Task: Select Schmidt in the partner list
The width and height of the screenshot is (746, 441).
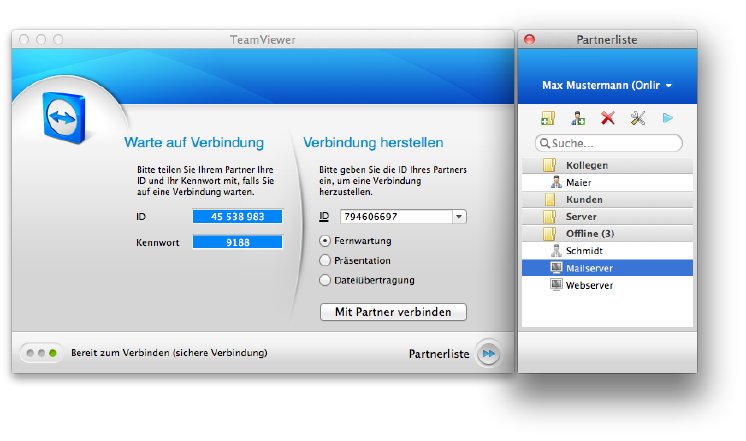Action: coord(607,251)
